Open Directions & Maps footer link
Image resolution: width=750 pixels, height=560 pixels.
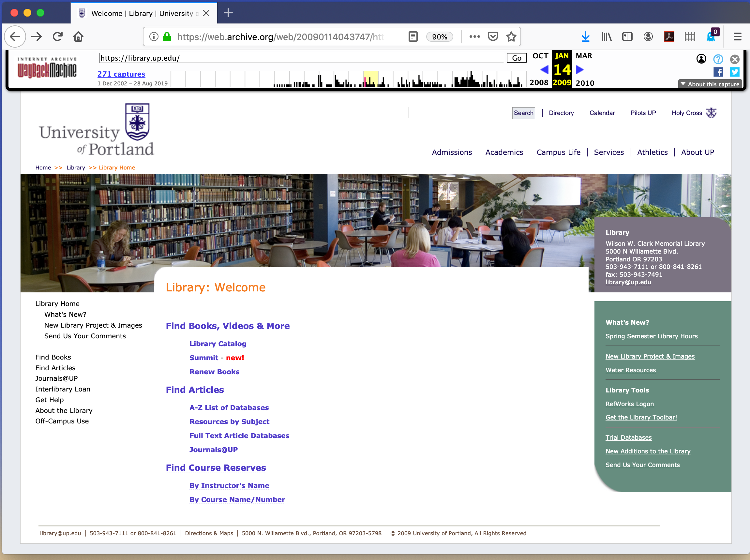[x=209, y=533]
